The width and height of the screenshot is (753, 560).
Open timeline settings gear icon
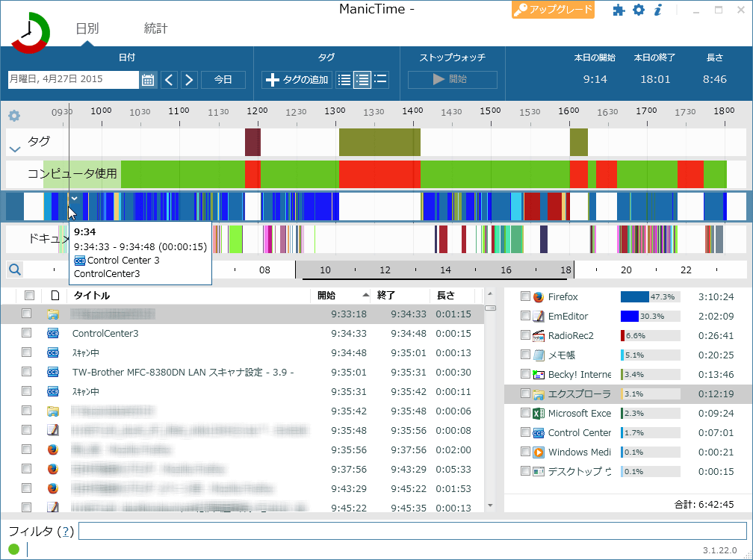(x=14, y=116)
